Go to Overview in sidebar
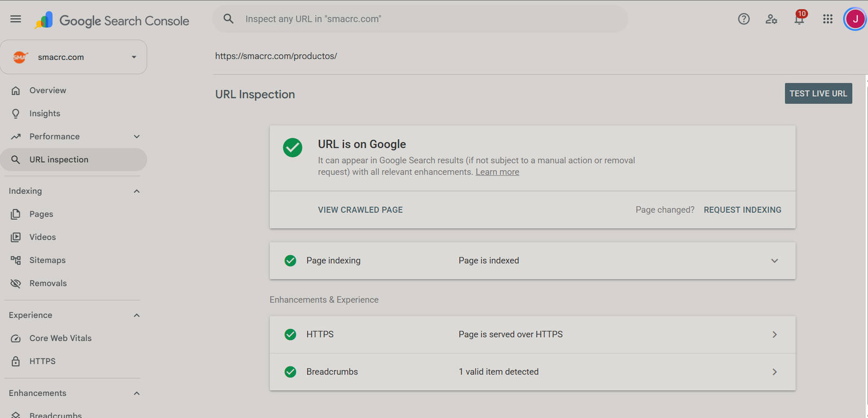Viewport: 868px width, 418px height. tap(74, 91)
